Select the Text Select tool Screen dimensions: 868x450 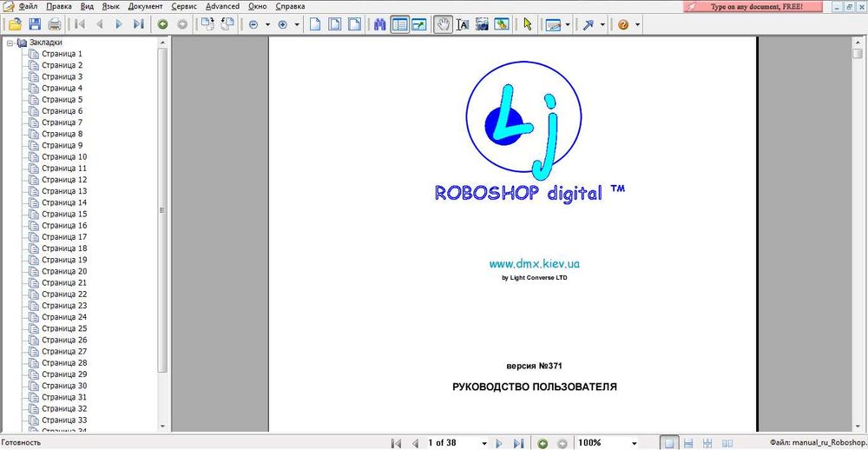coord(463,24)
